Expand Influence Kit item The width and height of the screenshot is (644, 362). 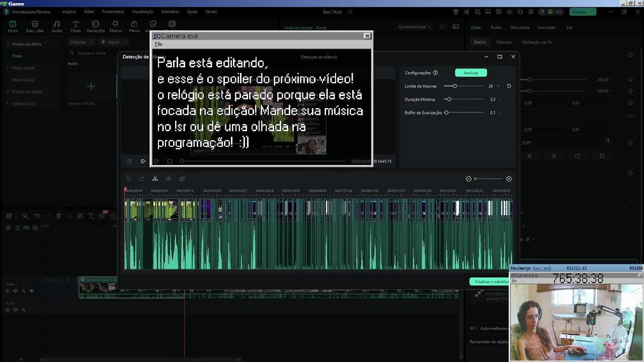pyautogui.click(x=8, y=104)
